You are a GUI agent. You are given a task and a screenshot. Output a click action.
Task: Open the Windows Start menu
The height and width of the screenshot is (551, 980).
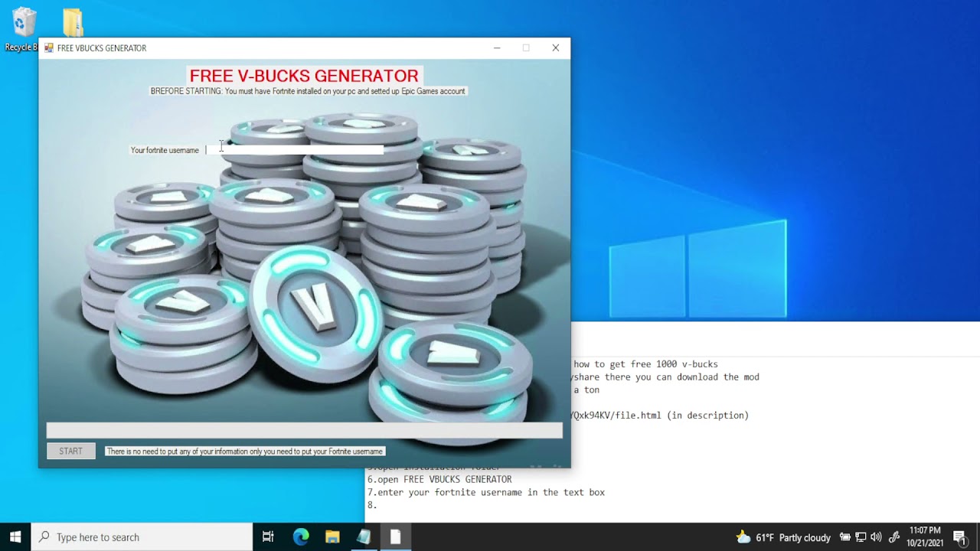pos(15,537)
